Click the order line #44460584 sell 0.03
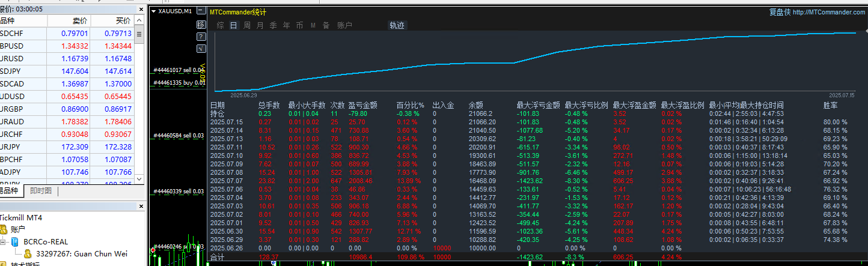Image resolution: width=868 pixels, height=266 pixels. (x=179, y=136)
